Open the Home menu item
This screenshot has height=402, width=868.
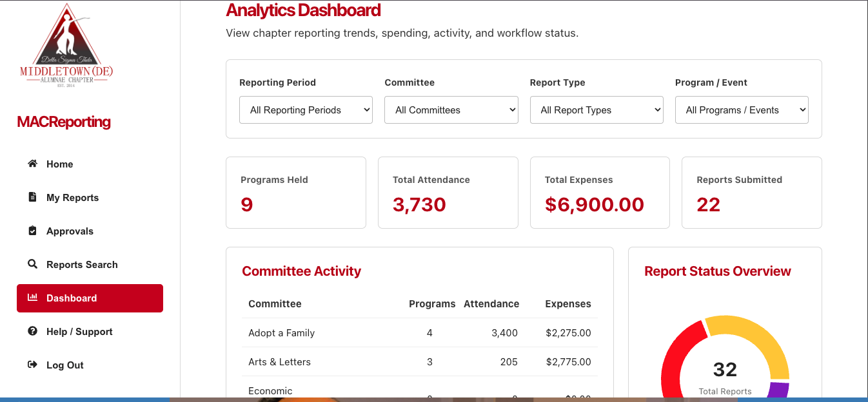click(90, 164)
